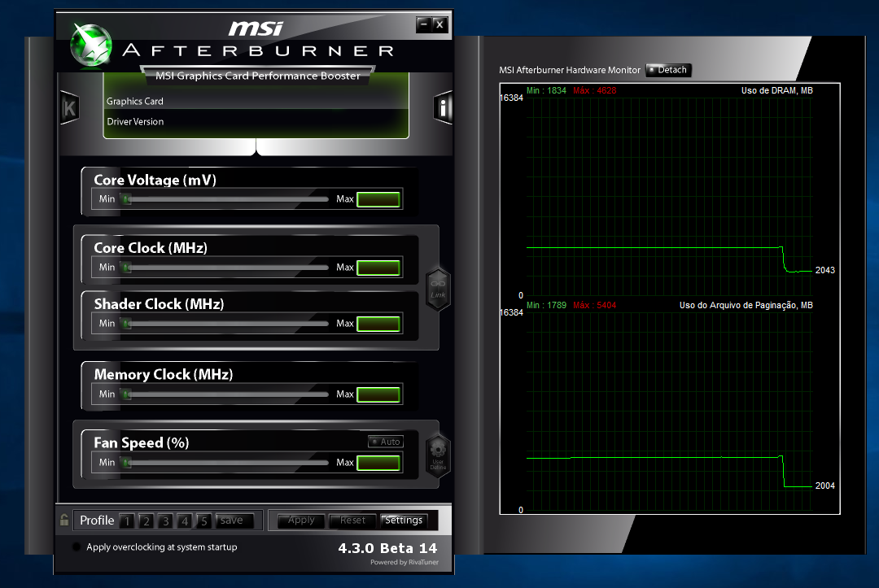Click the Uso de DRAM graph
Screen dimensions: 879x588
tap(669, 196)
